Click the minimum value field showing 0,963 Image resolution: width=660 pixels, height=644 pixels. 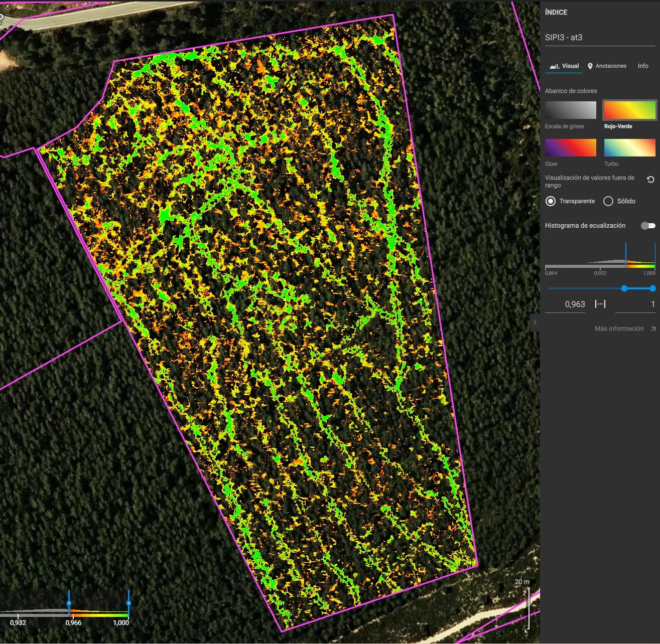pyautogui.click(x=566, y=304)
